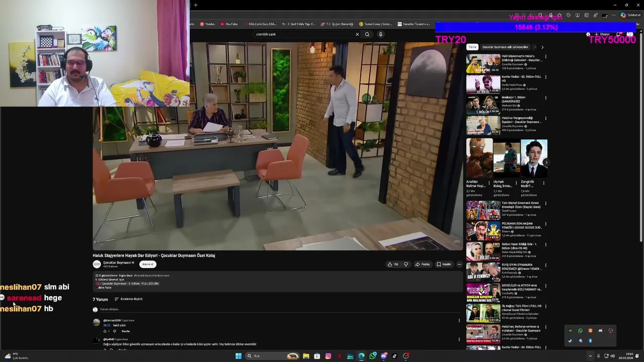This screenshot has height=362, width=644.
Task: Open PELİKANIN SON AKŞAM YEMEĞİ video
Action: [483, 231]
